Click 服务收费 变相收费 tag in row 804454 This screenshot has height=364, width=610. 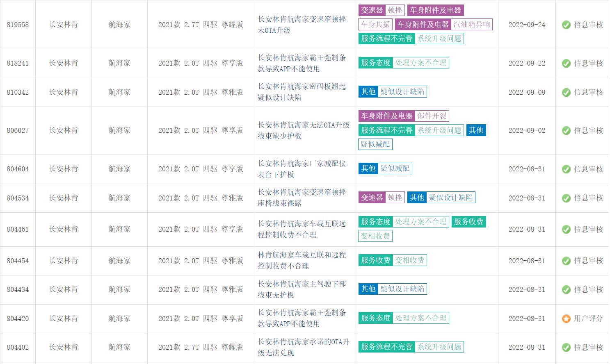[393, 260]
